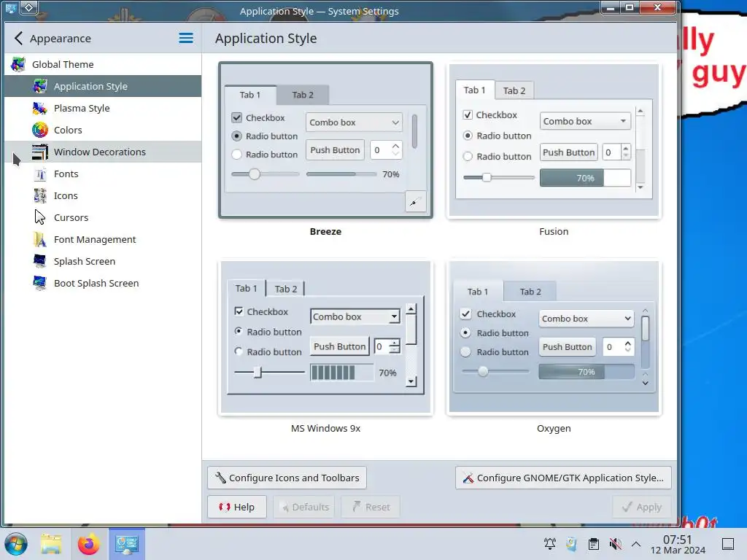The height and width of the screenshot is (560, 747).
Task: Click the Splash Screen icon
Action: coord(40,262)
